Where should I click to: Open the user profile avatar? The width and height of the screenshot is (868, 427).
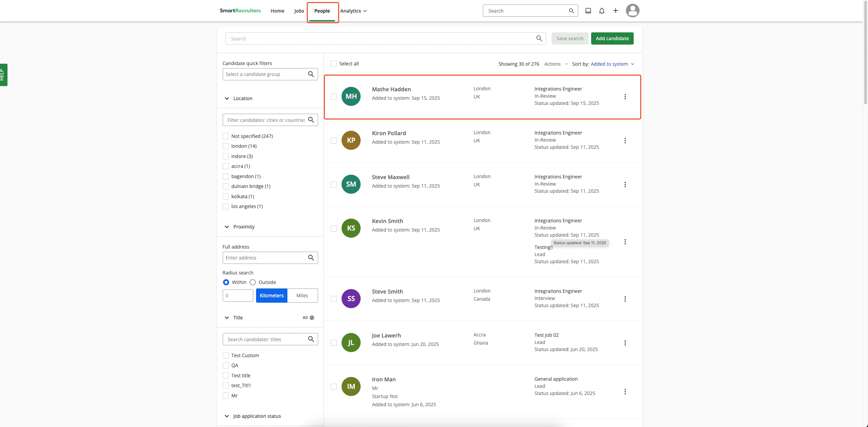(632, 11)
